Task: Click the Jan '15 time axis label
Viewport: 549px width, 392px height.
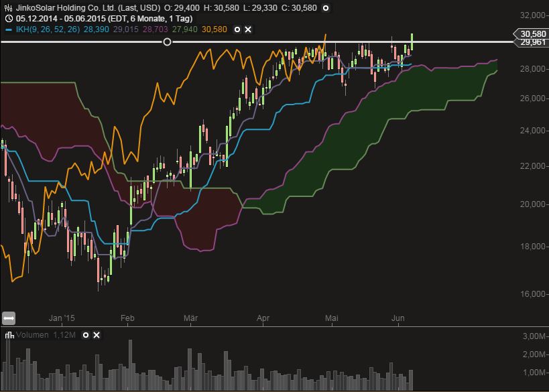Action: 62,318
